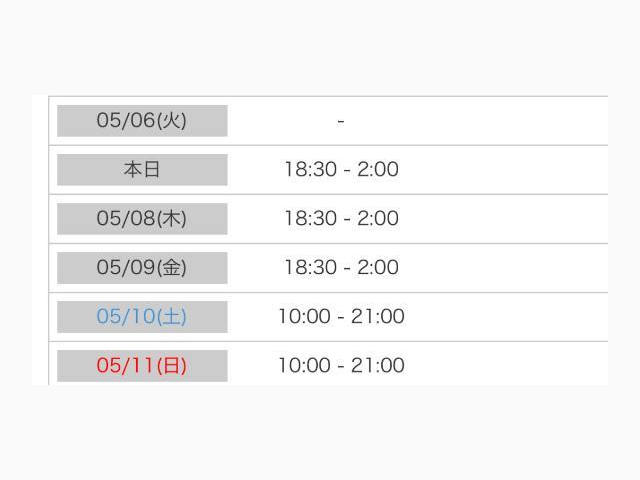Viewport: 640px width, 480px height.
Task: Click the dash entry for 05/06
Action: pyautogui.click(x=341, y=121)
